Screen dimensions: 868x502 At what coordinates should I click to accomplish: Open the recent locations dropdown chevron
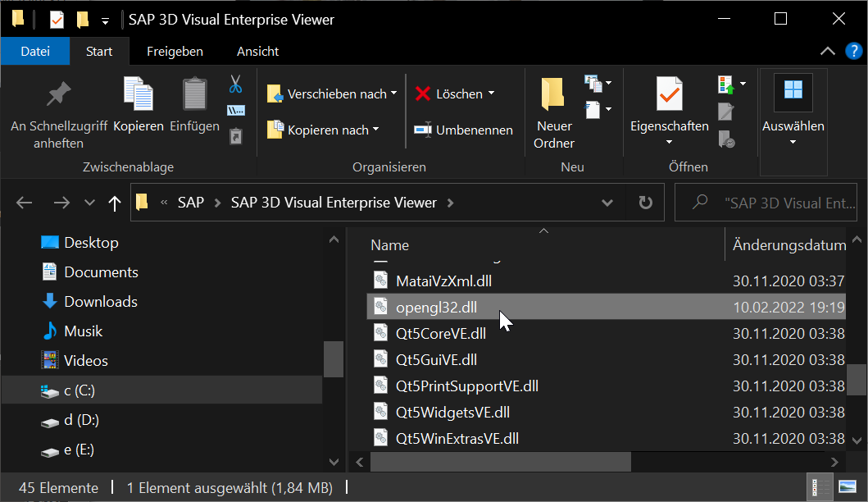coord(89,203)
